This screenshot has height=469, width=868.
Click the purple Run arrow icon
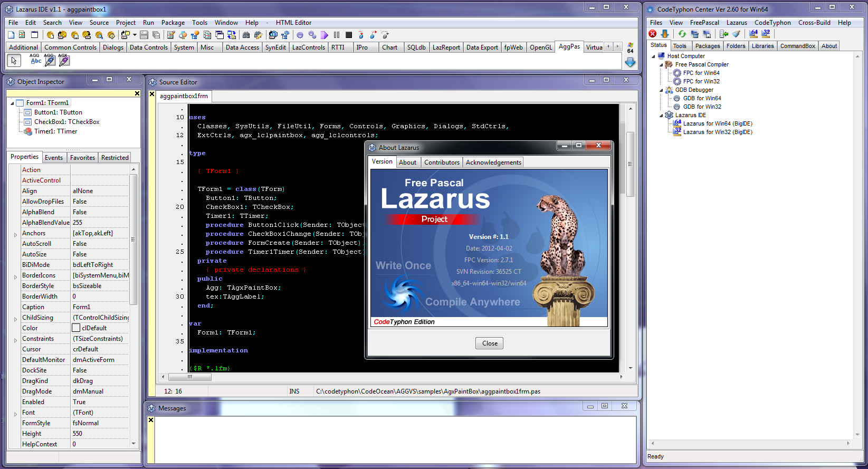click(x=325, y=35)
